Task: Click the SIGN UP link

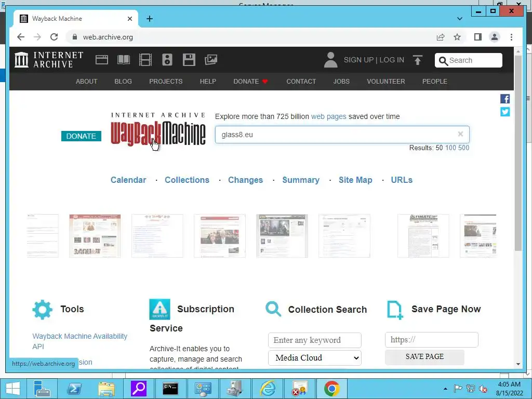Action: pyautogui.click(x=358, y=60)
